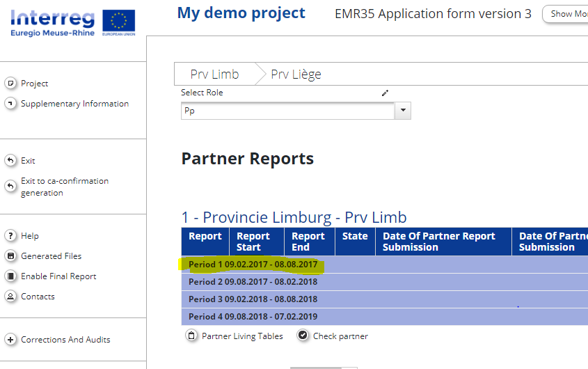Open the 1 - Provincie Limburg heading link
588x369 pixels.
[x=294, y=217]
